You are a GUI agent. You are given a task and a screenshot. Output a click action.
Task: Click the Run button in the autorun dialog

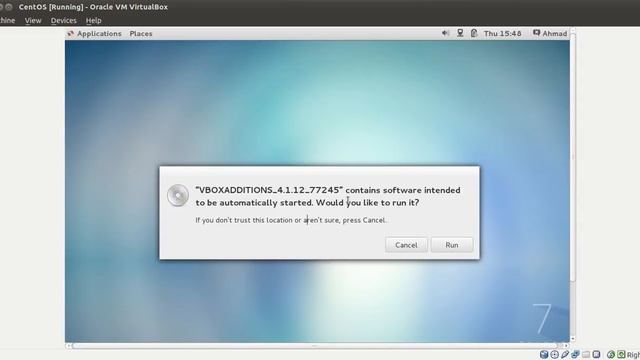coord(452,245)
